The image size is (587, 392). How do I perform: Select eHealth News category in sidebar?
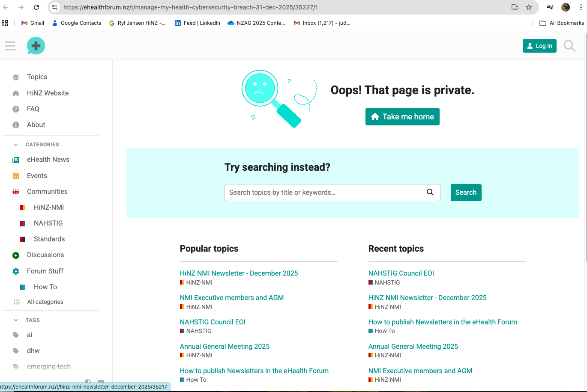[48, 160]
